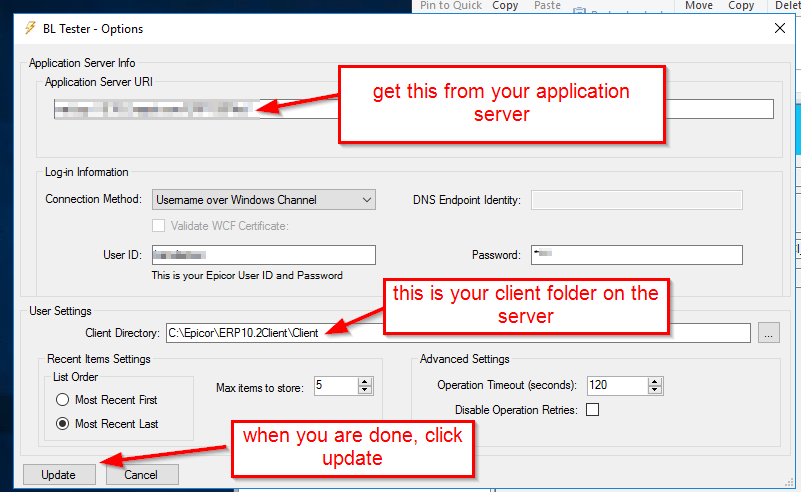This screenshot has height=492, width=801.
Task: Select Most Recent Last radio button
Action: tap(62, 424)
